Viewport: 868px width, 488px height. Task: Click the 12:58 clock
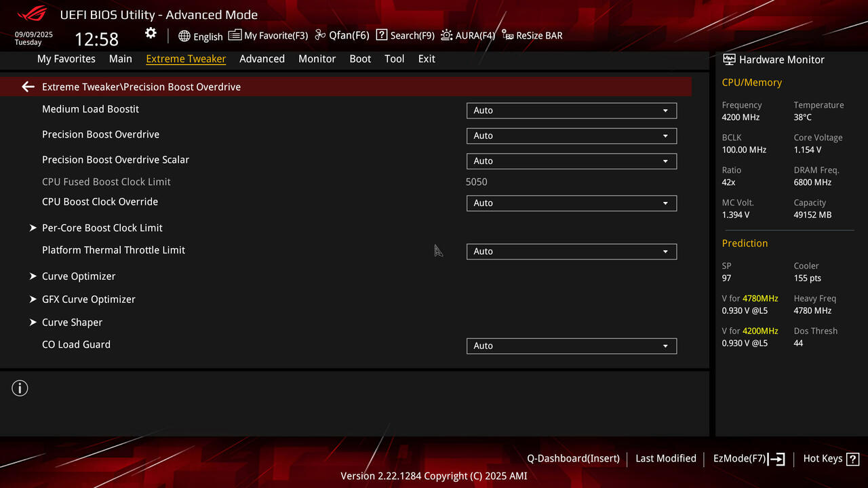pos(96,39)
